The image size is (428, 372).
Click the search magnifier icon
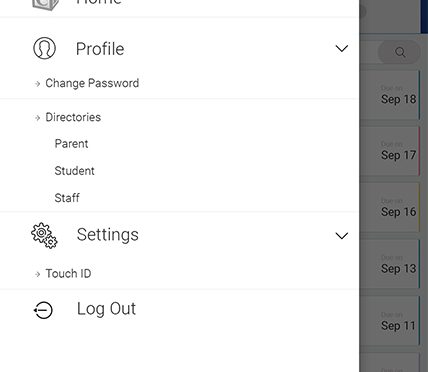(400, 52)
